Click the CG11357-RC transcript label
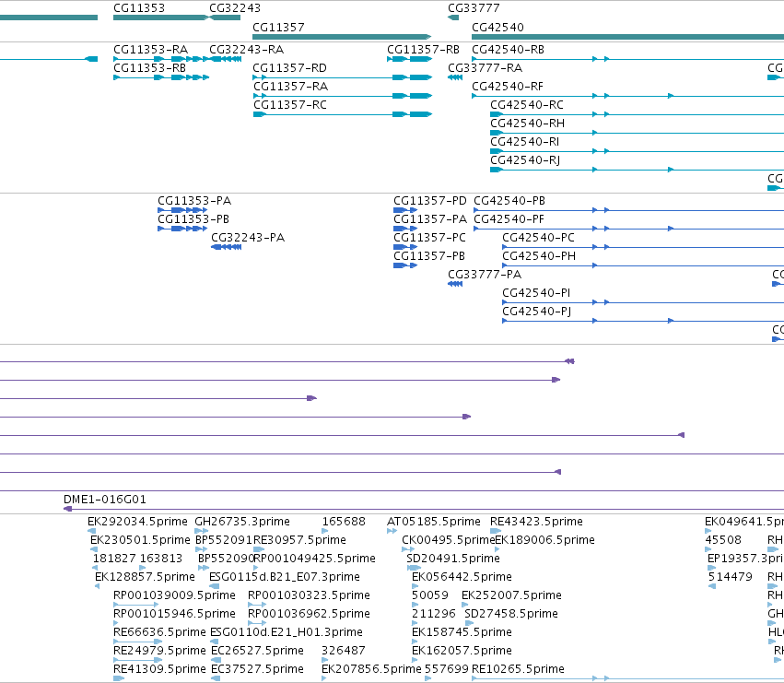Screen dimensions: 784x683 pyautogui.click(x=290, y=105)
